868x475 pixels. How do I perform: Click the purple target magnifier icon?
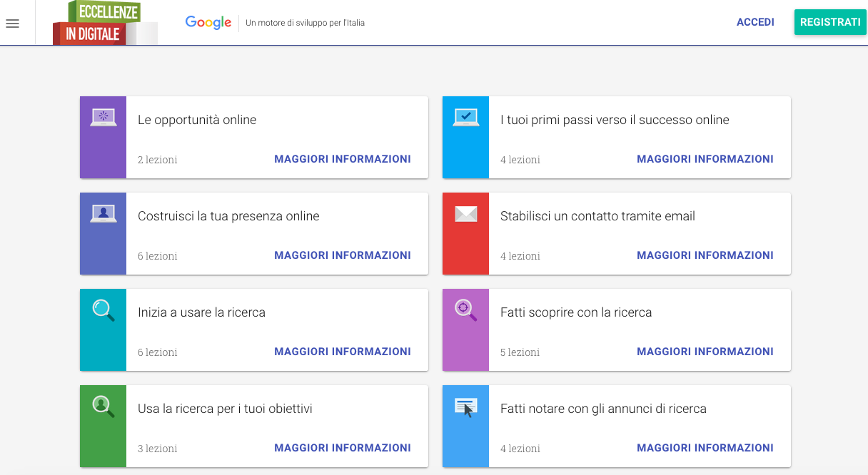[x=465, y=310]
